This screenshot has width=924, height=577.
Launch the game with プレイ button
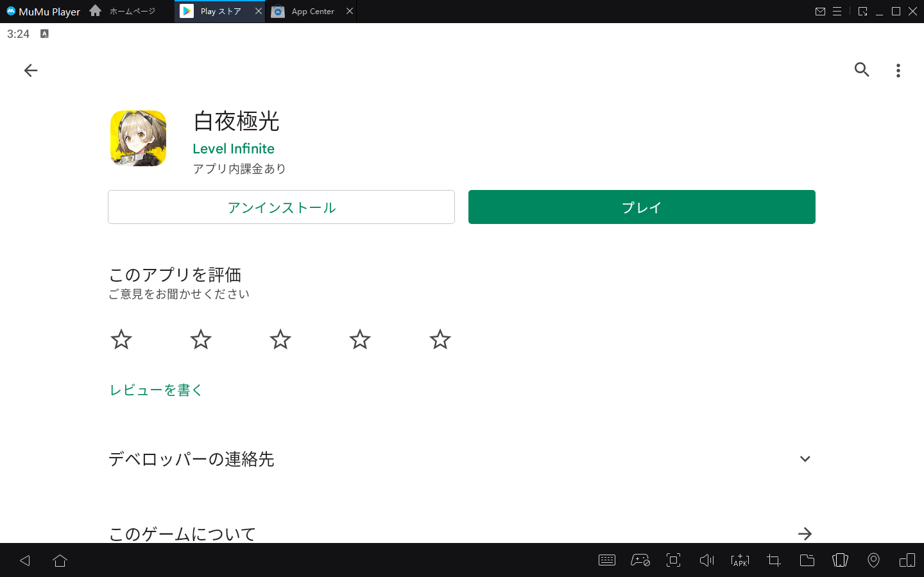pos(642,207)
